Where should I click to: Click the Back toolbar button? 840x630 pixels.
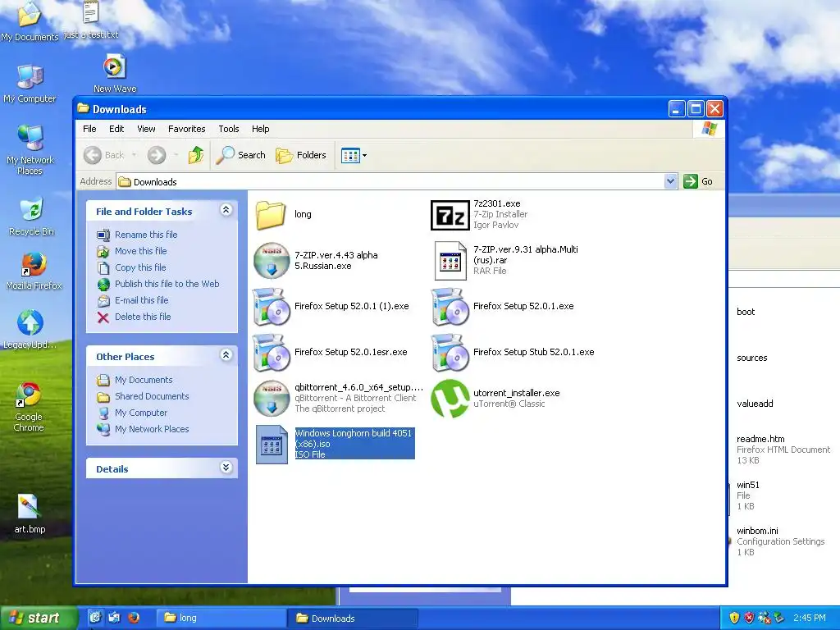pyautogui.click(x=104, y=155)
